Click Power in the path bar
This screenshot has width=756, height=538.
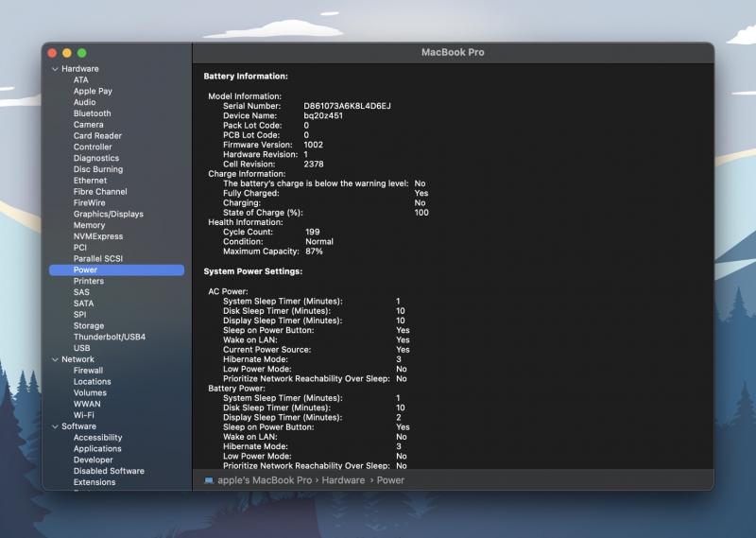tap(390, 480)
